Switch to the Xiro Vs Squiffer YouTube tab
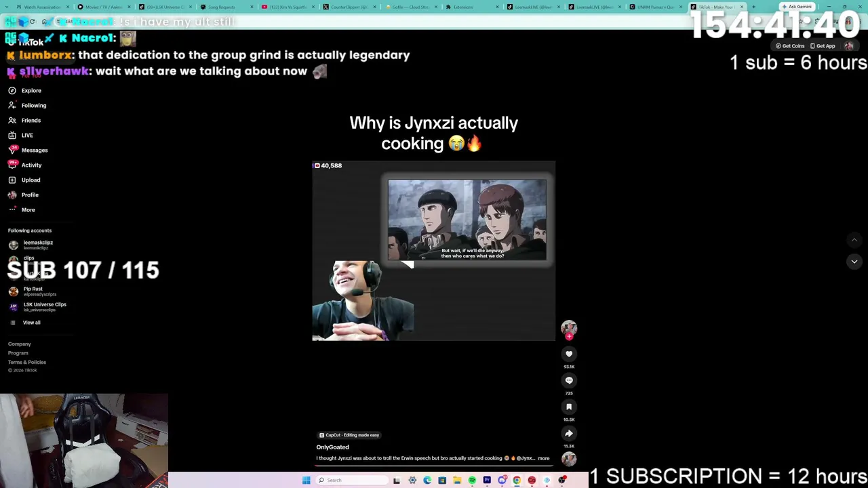 click(x=288, y=7)
